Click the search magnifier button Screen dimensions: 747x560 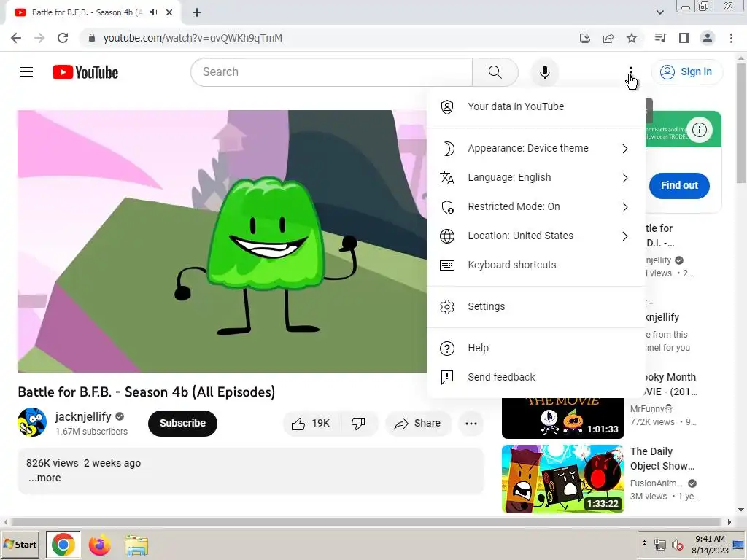(x=495, y=72)
